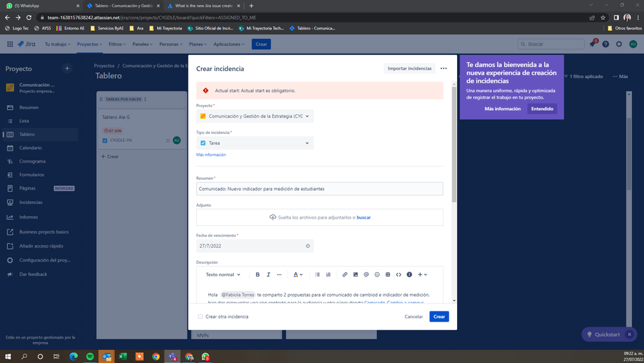Reload the page in Chrome

pos(29,17)
